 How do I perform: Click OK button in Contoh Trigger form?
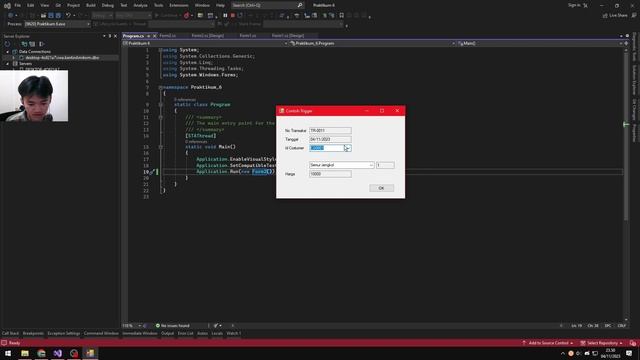(x=381, y=188)
